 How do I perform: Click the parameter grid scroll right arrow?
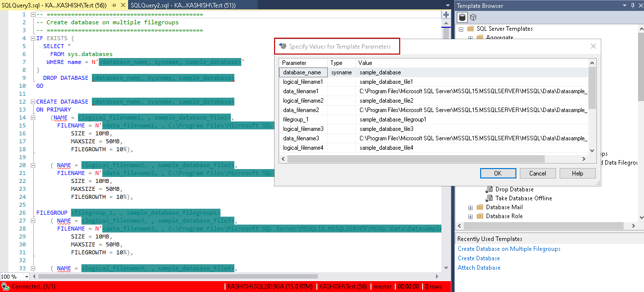pyautogui.click(x=584, y=159)
